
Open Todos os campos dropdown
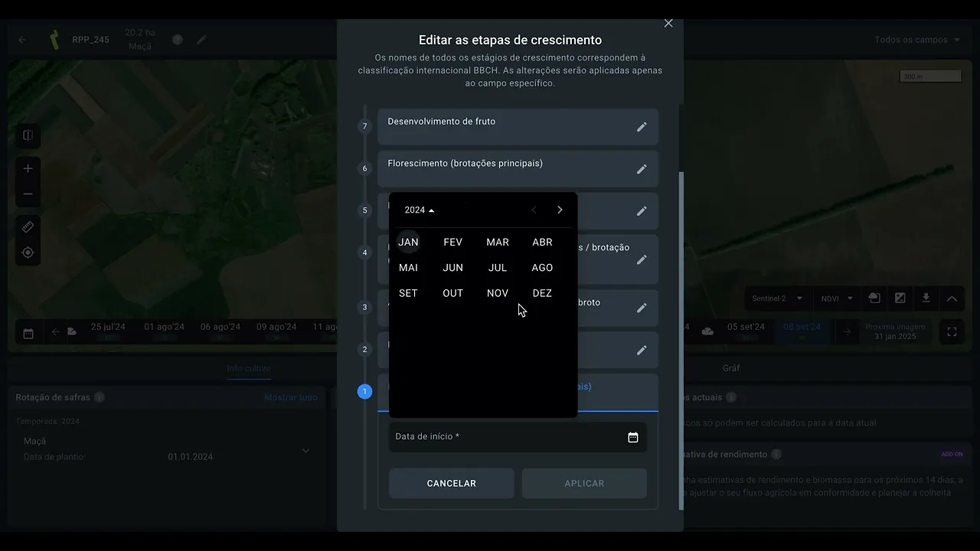pos(917,40)
